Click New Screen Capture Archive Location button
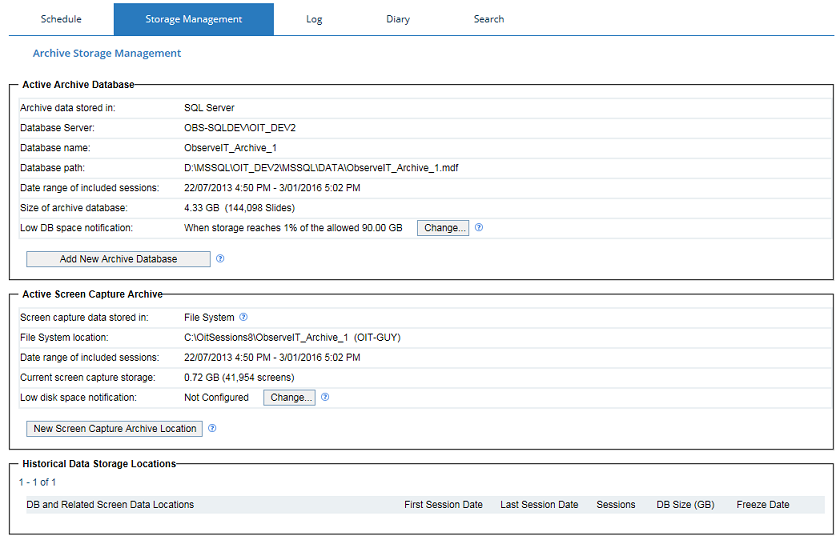Viewport: 836px width, 540px height. click(x=114, y=429)
